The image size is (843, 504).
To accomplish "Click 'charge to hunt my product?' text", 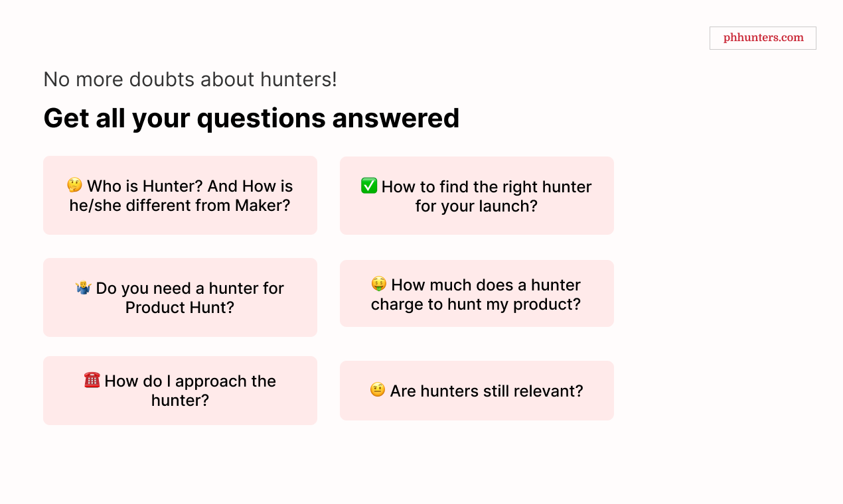I will point(476,304).
